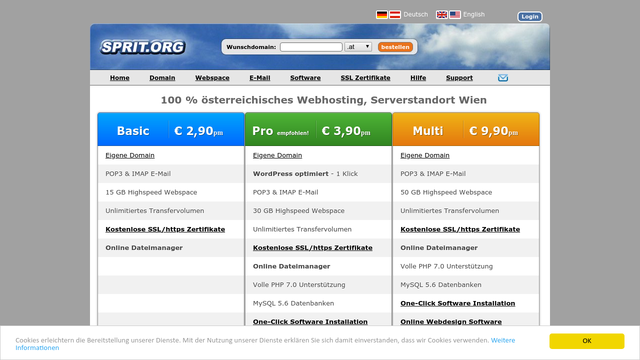Click the US flag icon

[455, 15]
